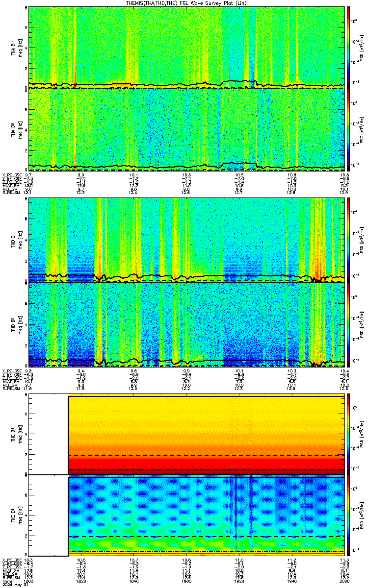This screenshot has width=368, height=588.
Task: Click the 'THA B⊥ freq [Hz]' axis label
Action: click(17, 48)
